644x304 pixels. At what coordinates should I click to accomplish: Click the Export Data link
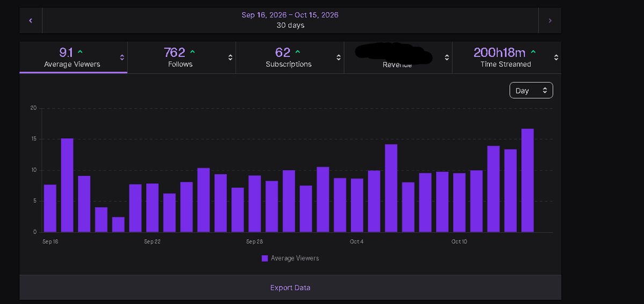290,287
